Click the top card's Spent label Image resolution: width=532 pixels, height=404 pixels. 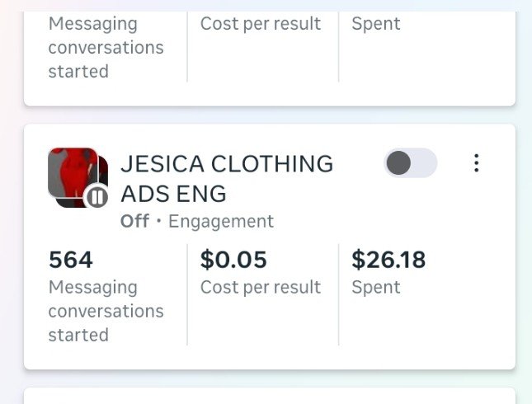point(376,24)
